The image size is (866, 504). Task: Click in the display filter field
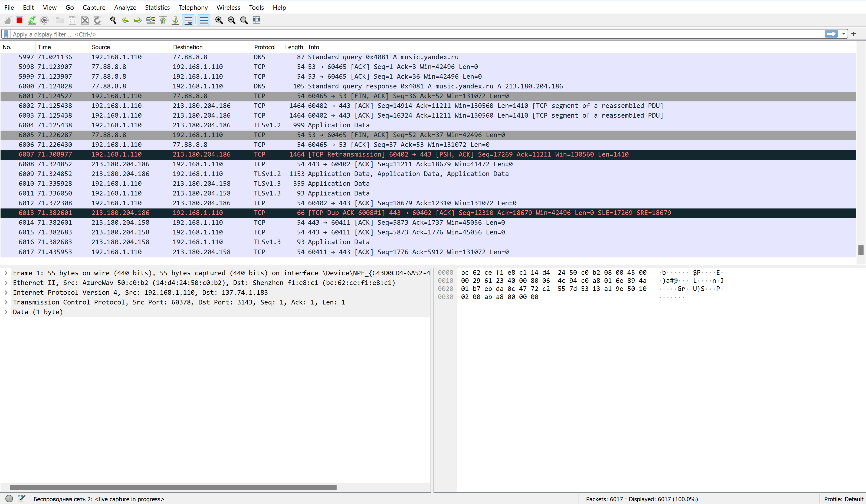pos(418,34)
